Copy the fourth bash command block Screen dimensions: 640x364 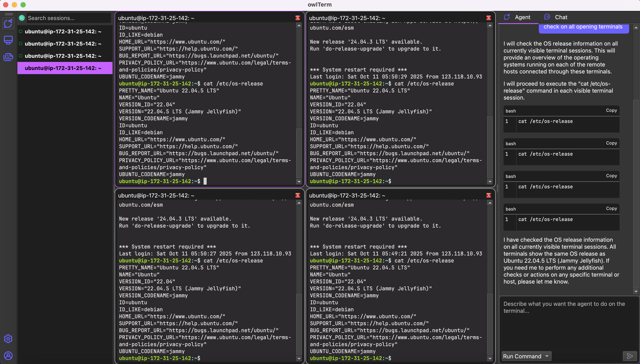[611, 209]
